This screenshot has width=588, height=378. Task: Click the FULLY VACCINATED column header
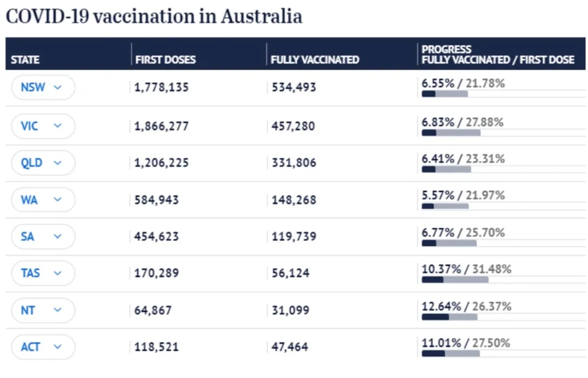[x=315, y=60]
